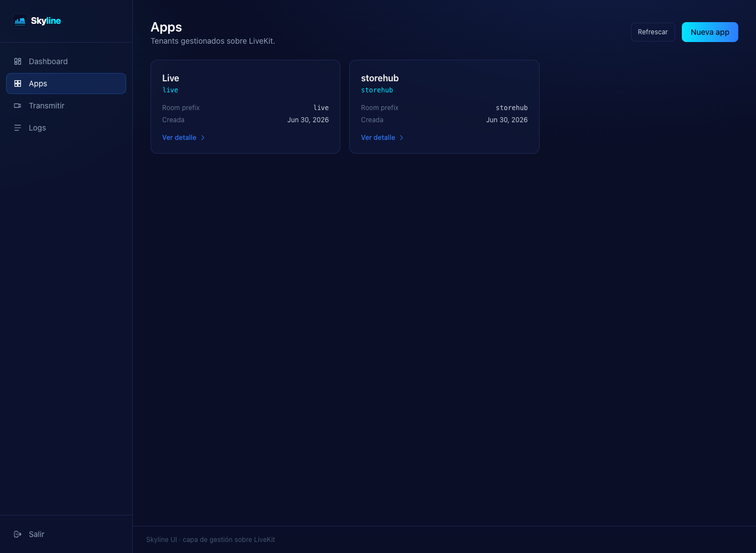Click the Skyline brand name text
Screen dimensions: 756x553
pos(46,21)
